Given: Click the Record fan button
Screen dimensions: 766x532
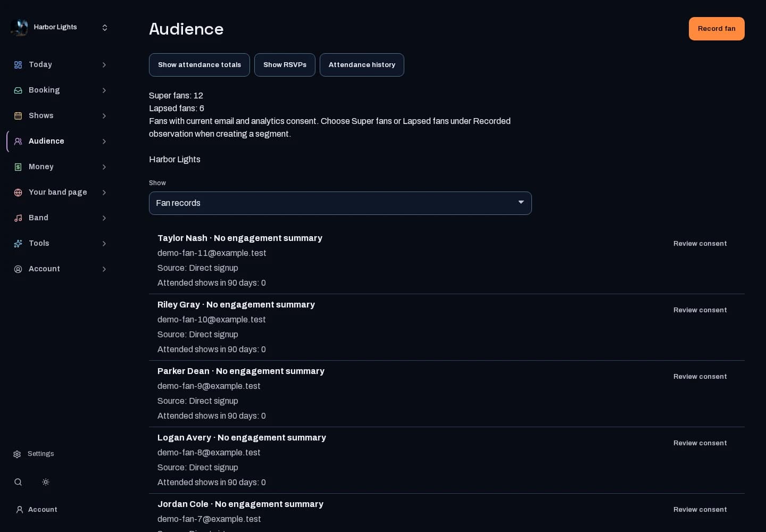Looking at the screenshot, I should pos(717,29).
